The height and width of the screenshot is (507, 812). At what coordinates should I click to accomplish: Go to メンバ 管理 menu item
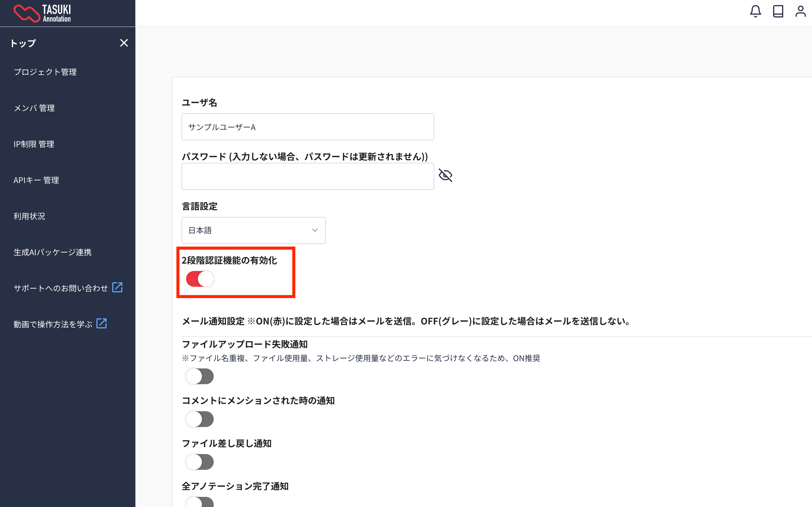tap(34, 108)
